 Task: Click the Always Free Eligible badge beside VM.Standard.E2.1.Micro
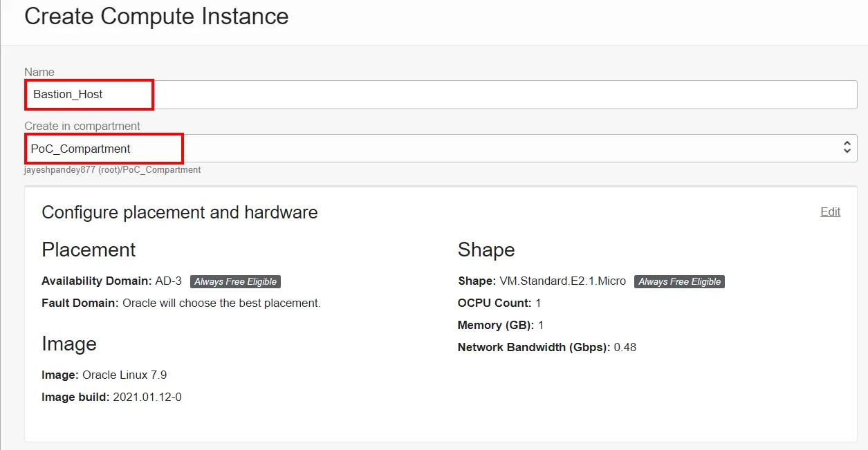click(679, 282)
